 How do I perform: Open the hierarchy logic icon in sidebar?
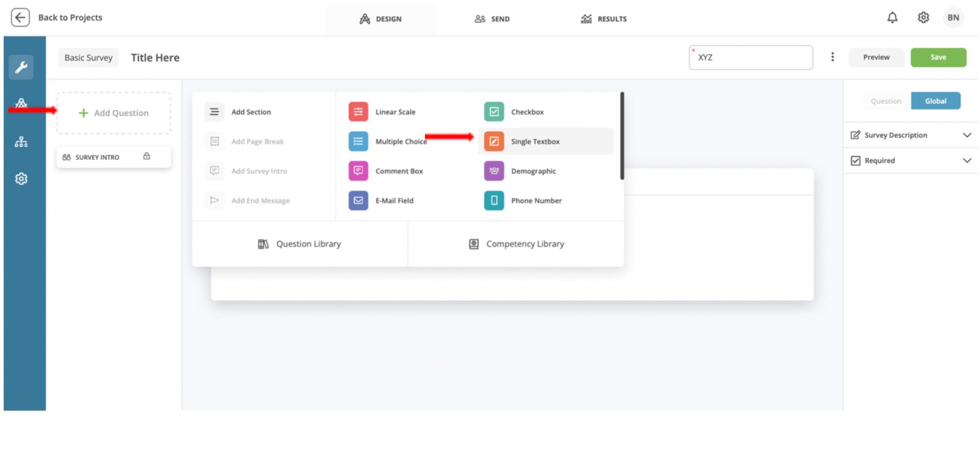point(21,142)
